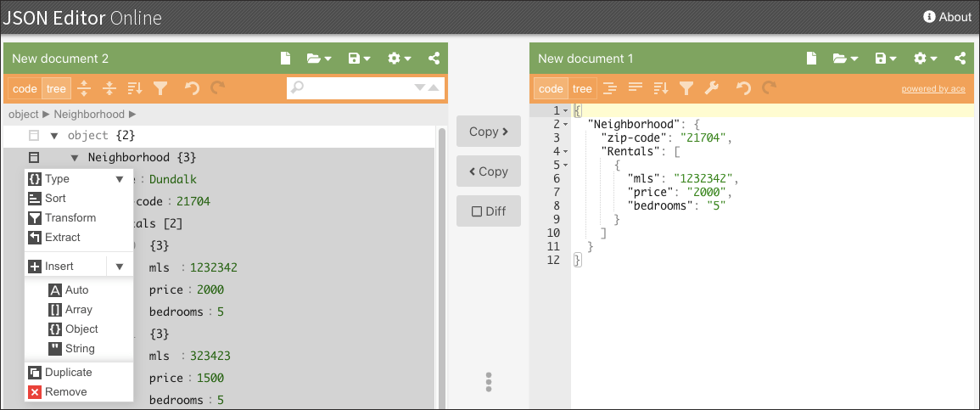Switch right panel to tree mode
Viewport: 980px width, 410px height.
tap(582, 89)
